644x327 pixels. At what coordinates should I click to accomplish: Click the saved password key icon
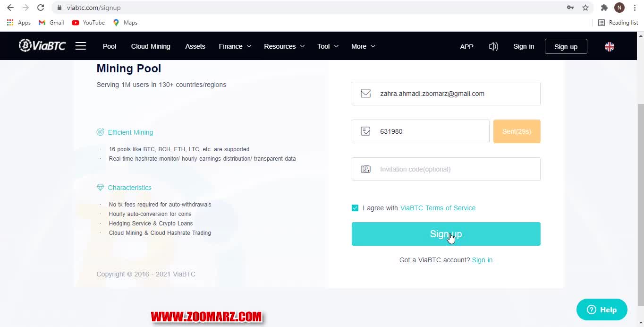coord(570,8)
